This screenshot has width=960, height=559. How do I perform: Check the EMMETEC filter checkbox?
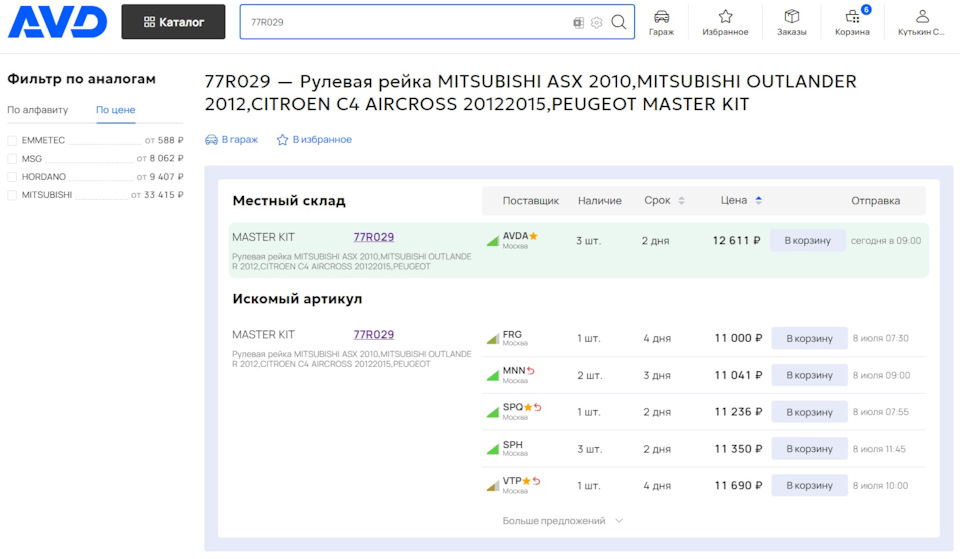[x=12, y=141]
